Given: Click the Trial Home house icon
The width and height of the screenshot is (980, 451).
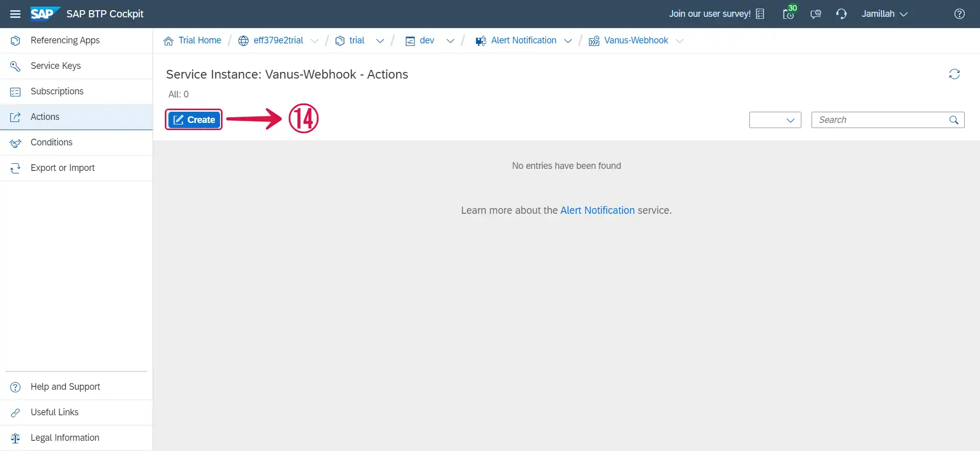Looking at the screenshot, I should 168,41.
